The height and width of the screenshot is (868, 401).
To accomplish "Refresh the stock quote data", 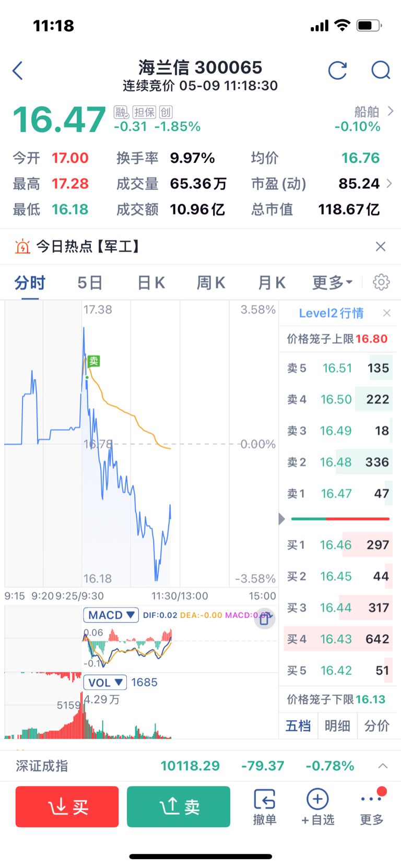I will 338,70.
